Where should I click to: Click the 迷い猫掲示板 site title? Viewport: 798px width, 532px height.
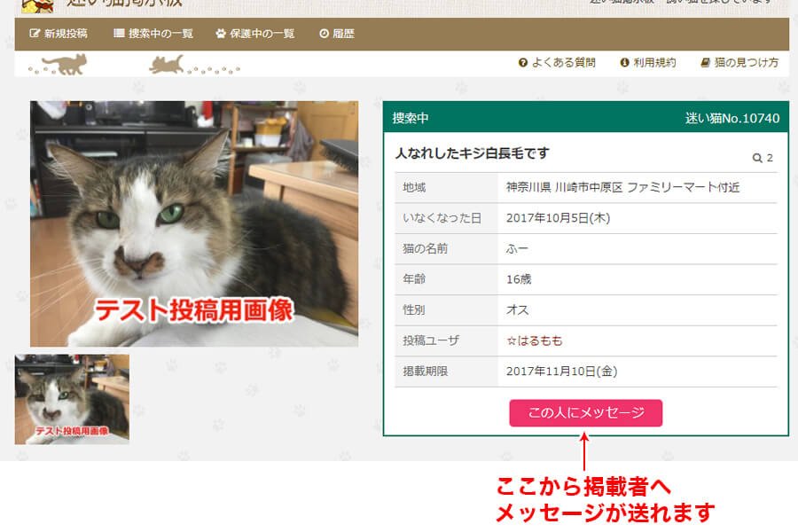[x=124, y=4]
